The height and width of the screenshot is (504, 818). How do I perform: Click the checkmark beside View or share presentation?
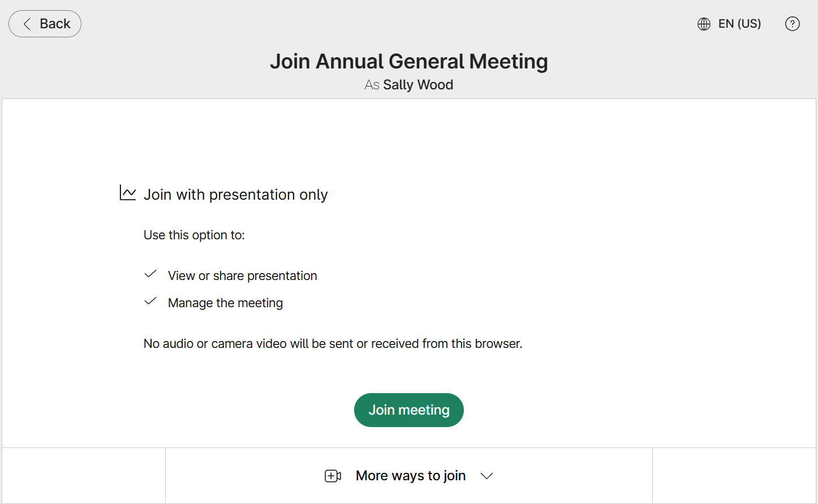(150, 274)
